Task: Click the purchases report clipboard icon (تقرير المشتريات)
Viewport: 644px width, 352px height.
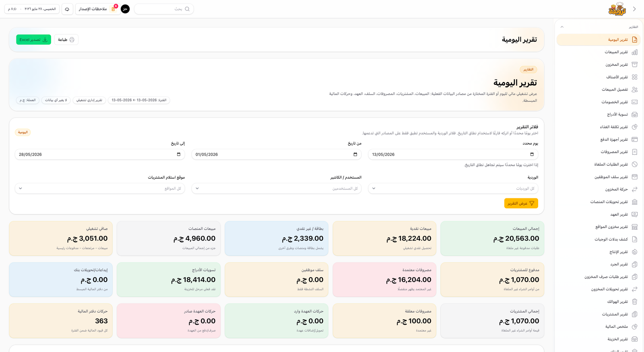Action: pos(634,314)
